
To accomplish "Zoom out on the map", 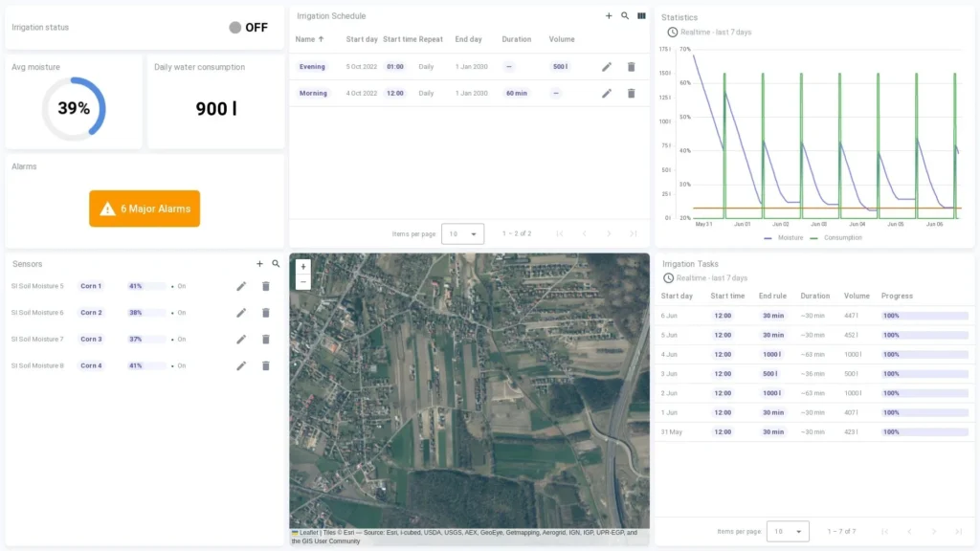I will [x=303, y=282].
